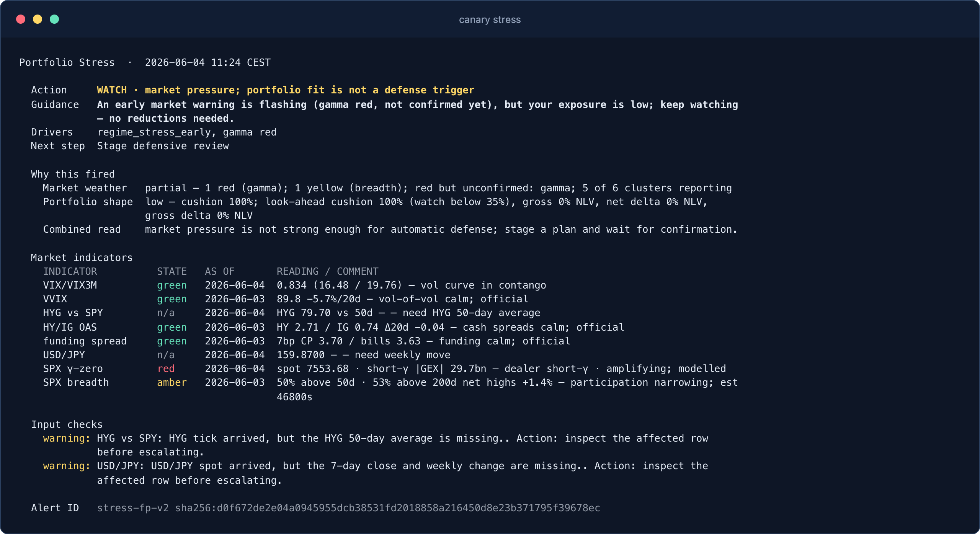Click the VVIX reading '89.8 -5.7%/20d'

coord(318,299)
